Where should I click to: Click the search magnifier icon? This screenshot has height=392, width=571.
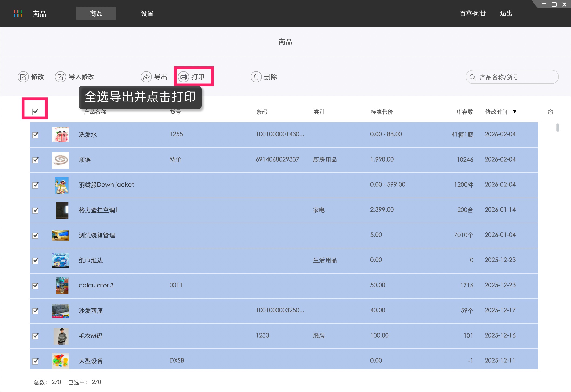point(472,77)
